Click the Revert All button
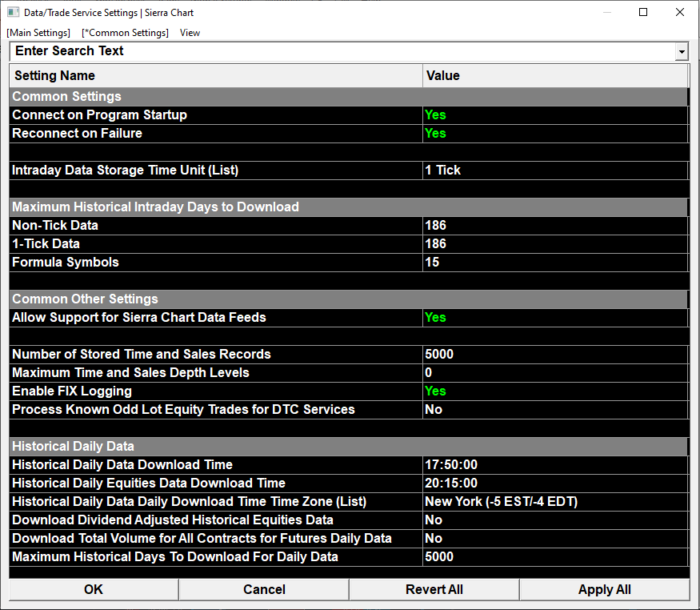The width and height of the screenshot is (700, 610). click(x=434, y=589)
